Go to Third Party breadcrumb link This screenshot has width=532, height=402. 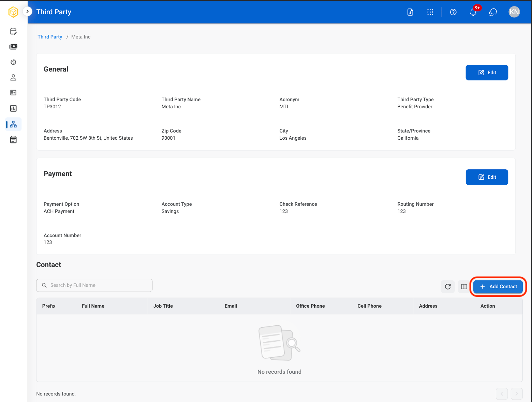(50, 37)
